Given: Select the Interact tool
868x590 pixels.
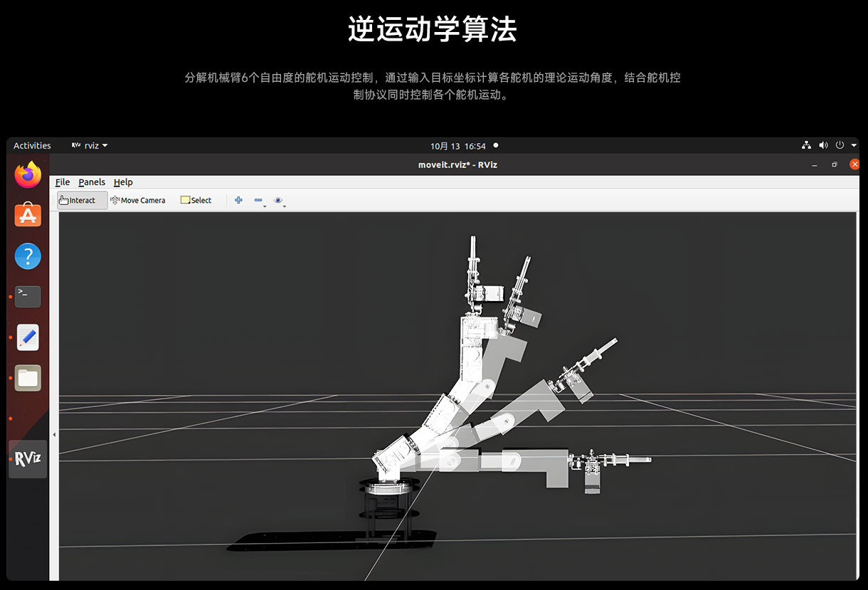Looking at the screenshot, I should pos(82,201).
